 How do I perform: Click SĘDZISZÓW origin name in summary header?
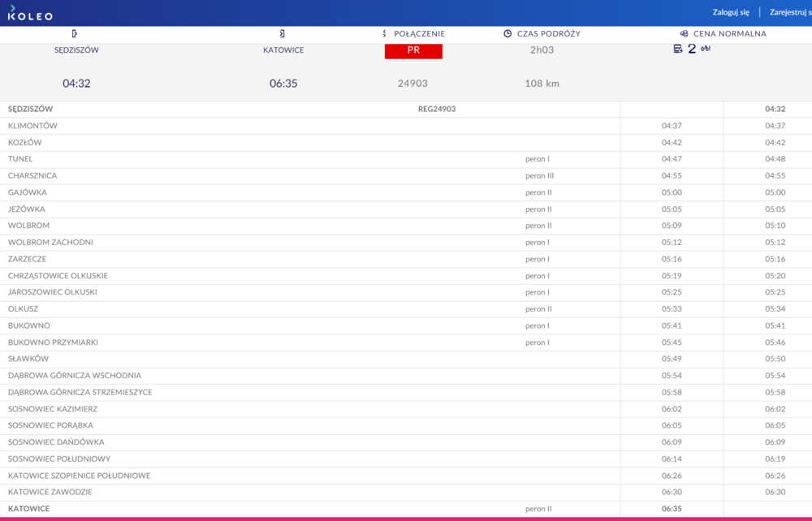pos(76,50)
